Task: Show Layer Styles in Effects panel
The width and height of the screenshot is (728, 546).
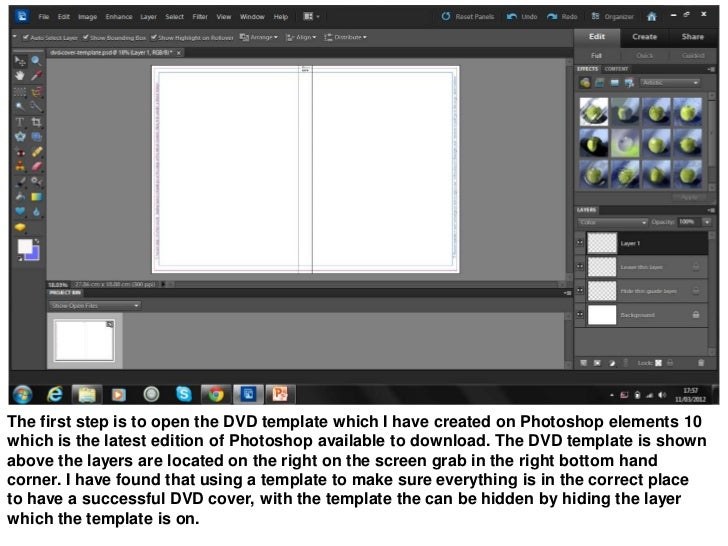Action: pyautogui.click(x=599, y=83)
